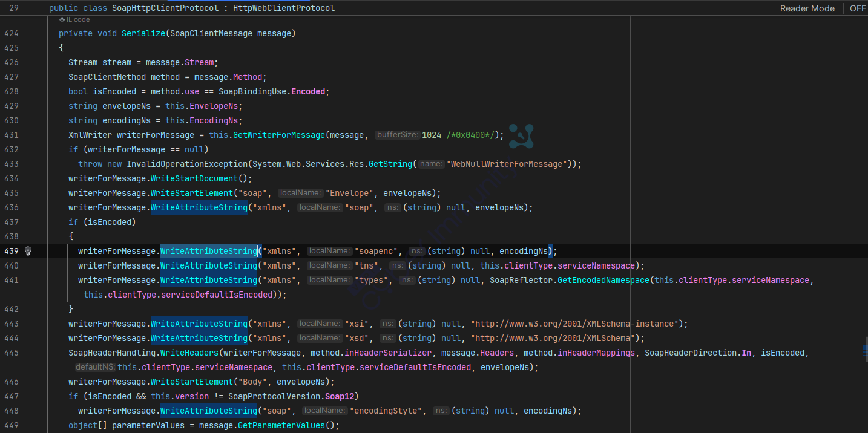The height and width of the screenshot is (433, 868).
Task: Click the bufferSize inlay hint on line 431
Action: [397, 135]
